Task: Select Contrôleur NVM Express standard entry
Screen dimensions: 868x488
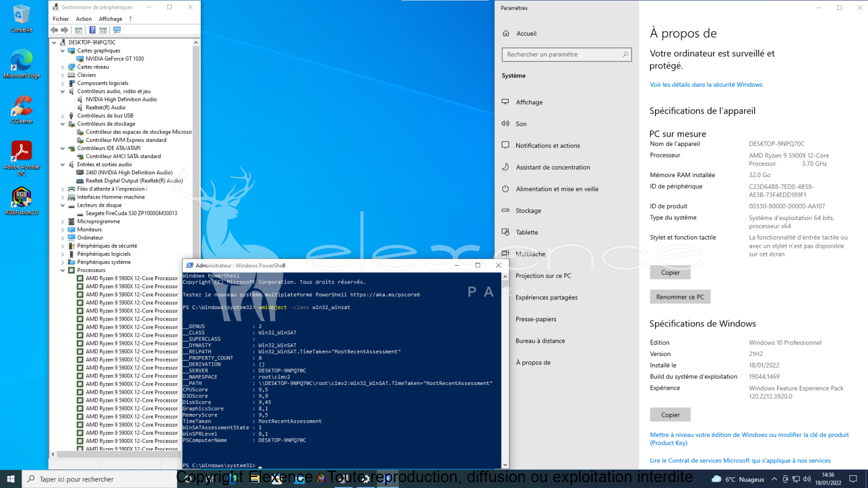Action: pos(126,140)
